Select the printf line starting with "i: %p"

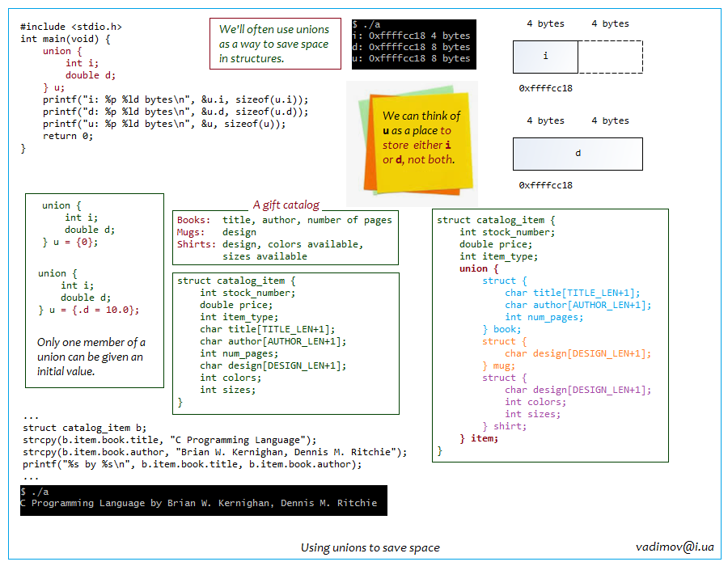coord(176,99)
